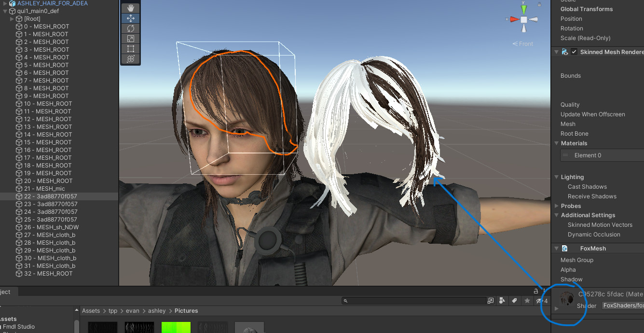Viewport: 644px width, 333px height.
Task: Select 26 - MESH_sh_NDW in hierarchy
Action: pyautogui.click(x=52, y=227)
